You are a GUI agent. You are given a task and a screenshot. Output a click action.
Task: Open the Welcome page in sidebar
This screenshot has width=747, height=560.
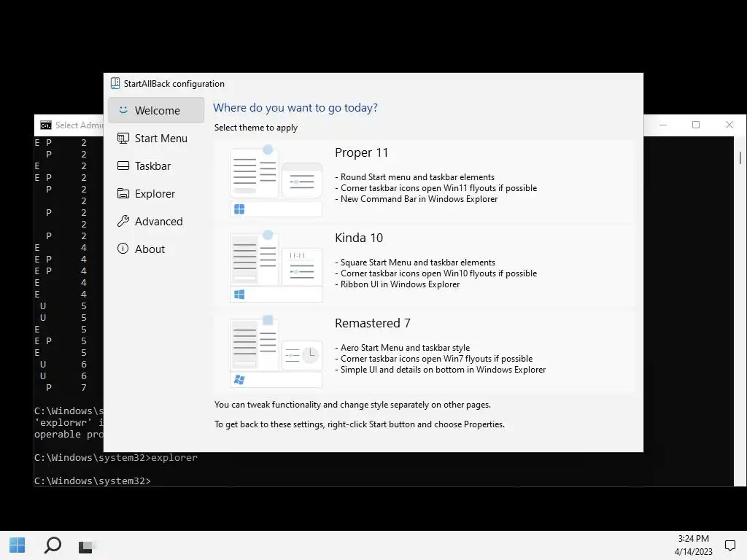point(156,111)
